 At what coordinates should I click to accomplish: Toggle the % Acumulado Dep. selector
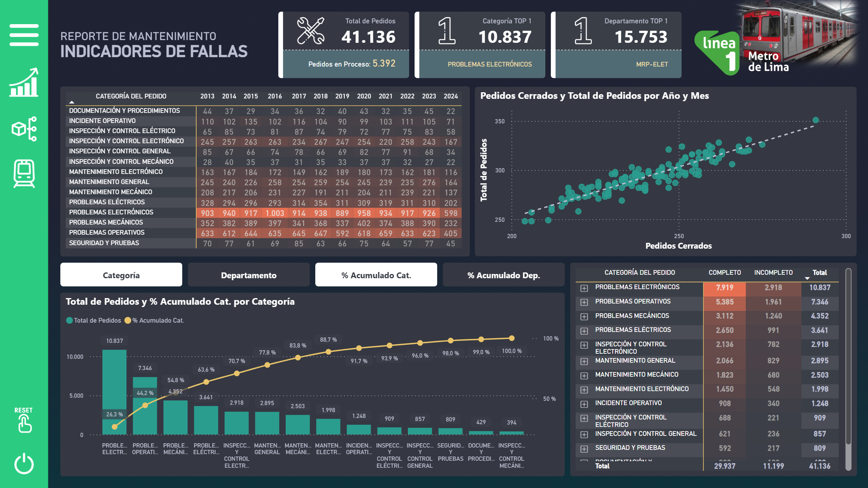pyautogui.click(x=503, y=275)
